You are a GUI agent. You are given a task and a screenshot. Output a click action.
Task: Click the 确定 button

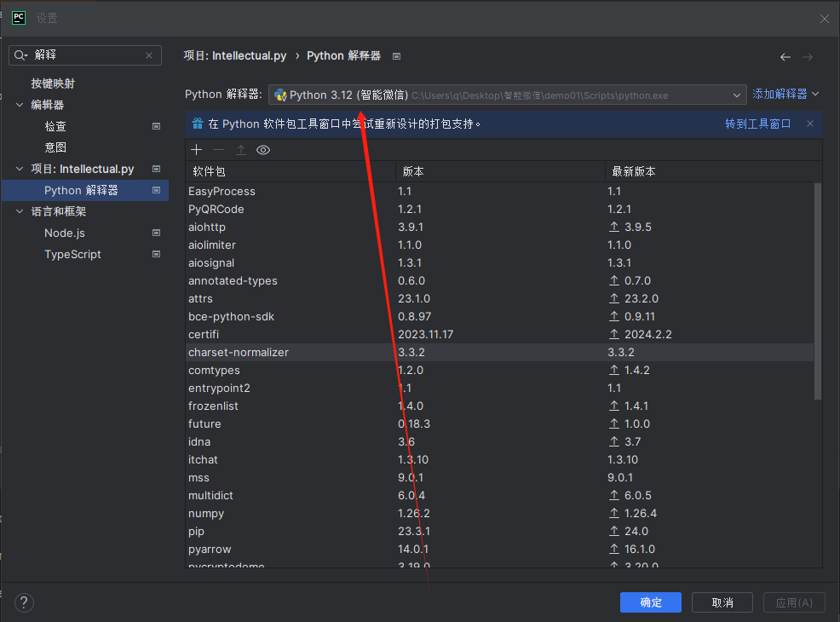[650, 602]
